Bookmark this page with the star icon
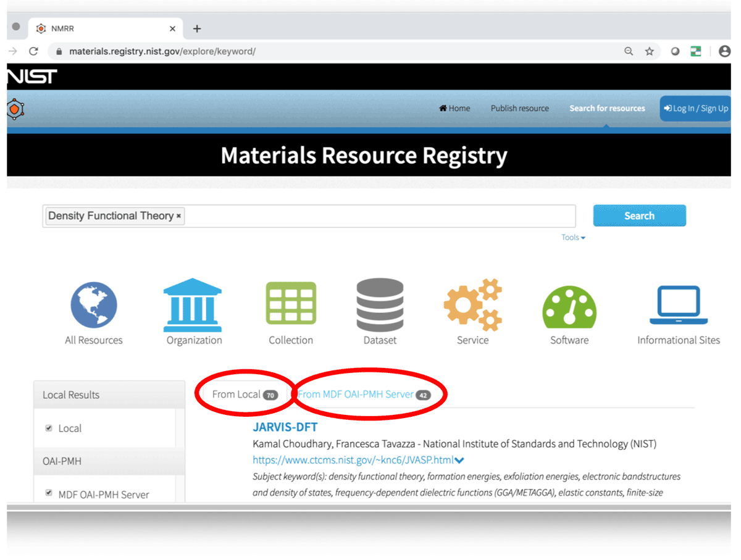741x560 pixels. (650, 51)
